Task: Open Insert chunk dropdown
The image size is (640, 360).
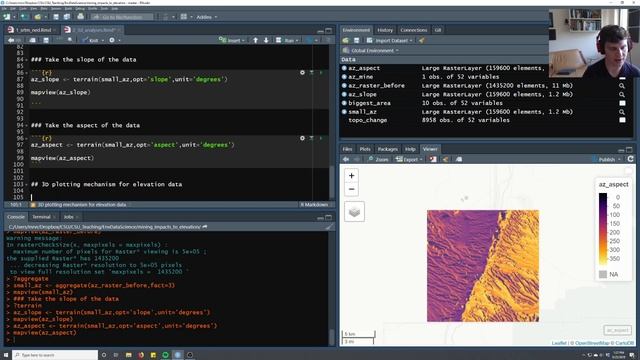Action: 231,40
